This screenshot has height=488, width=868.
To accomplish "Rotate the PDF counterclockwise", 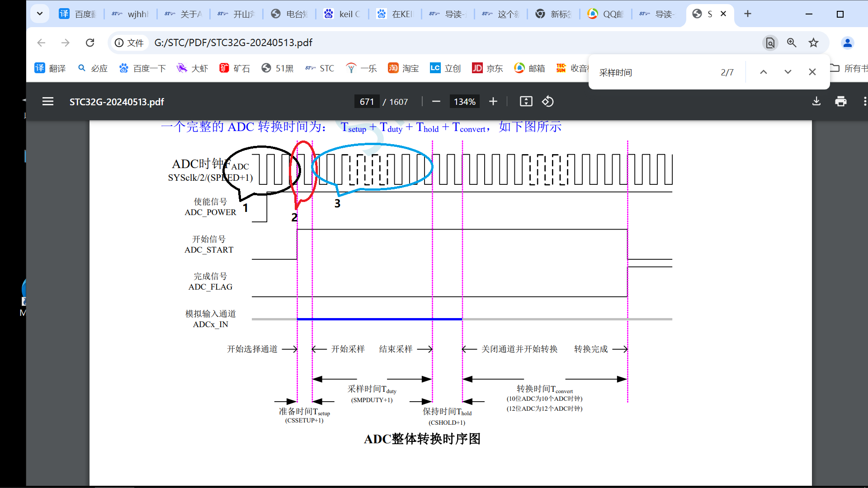I will (548, 102).
